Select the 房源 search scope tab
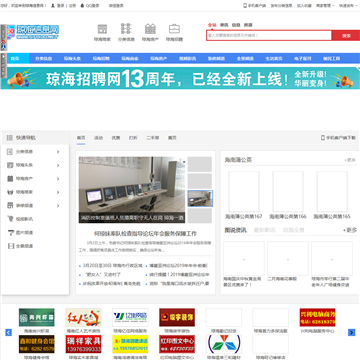 point(248,25)
